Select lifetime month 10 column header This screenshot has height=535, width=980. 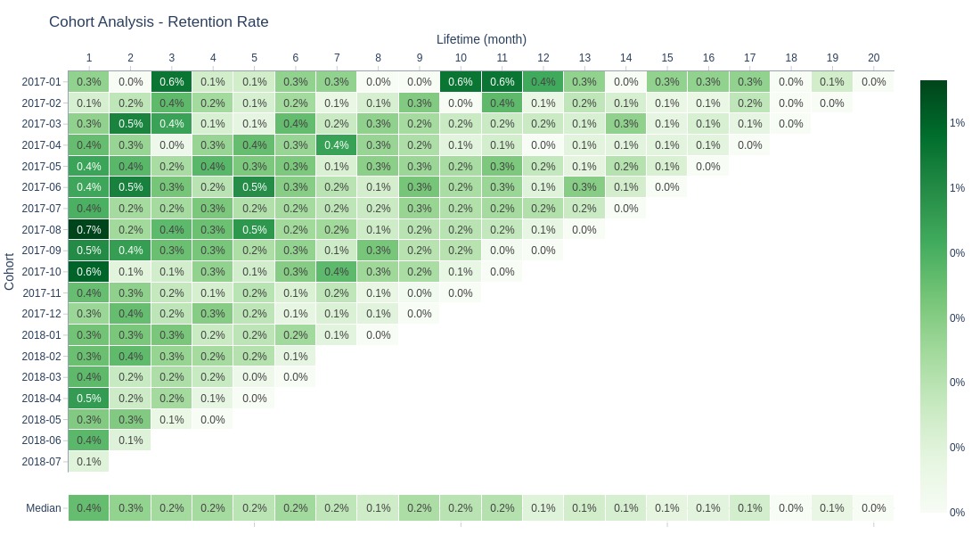coord(460,58)
